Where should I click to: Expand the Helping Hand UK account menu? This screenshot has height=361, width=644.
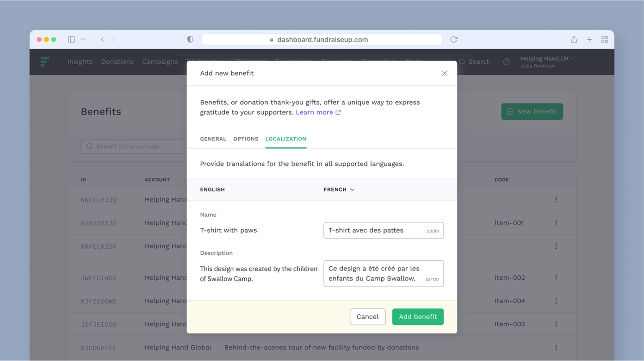click(x=547, y=58)
